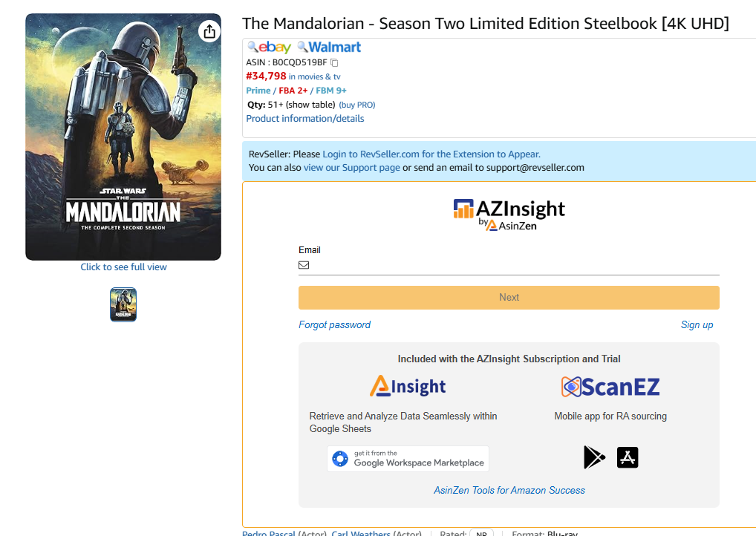The image size is (756, 536).
Task: Focus the Email input field
Action: 512,265
